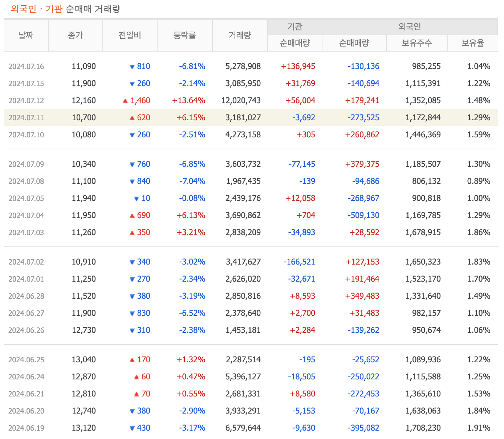The image size is (504, 439).
Task: Click the 등락률 column header
Action: pyautogui.click(x=184, y=35)
